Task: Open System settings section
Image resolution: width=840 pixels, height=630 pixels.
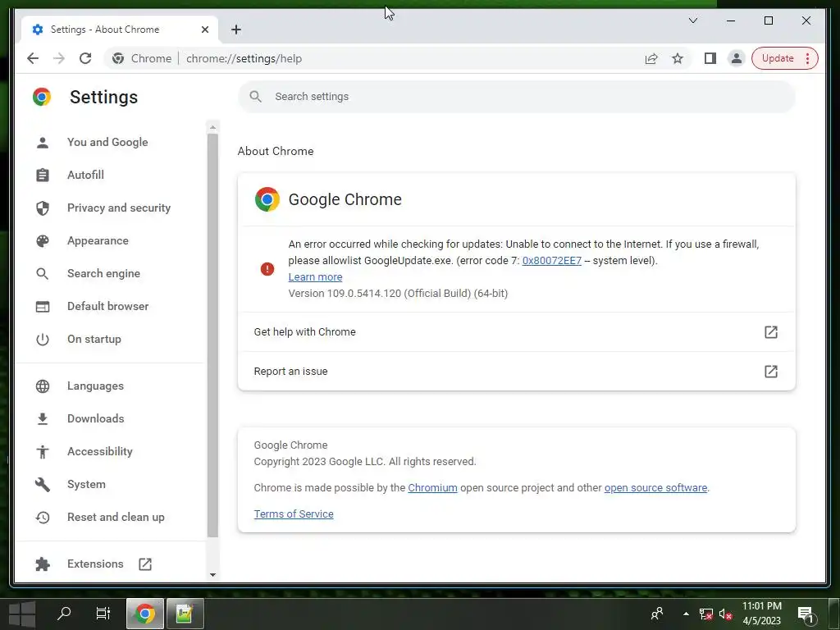Action: click(86, 484)
